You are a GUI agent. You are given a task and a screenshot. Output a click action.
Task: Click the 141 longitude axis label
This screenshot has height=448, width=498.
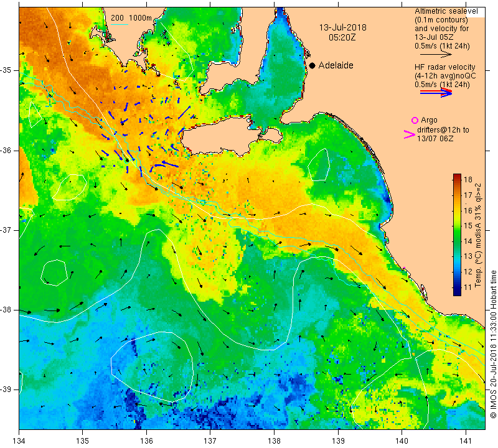point(466,441)
